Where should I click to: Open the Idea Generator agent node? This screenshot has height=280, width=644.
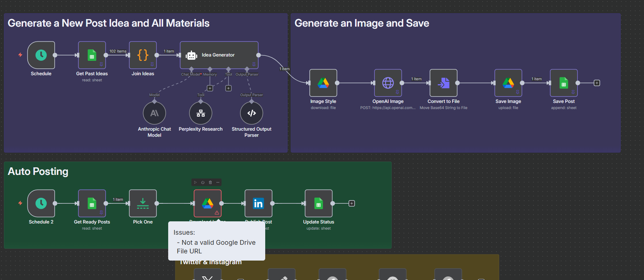(219, 55)
